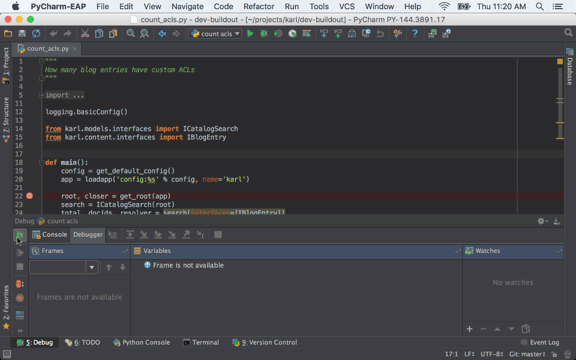The width and height of the screenshot is (576, 360).
Task: Navigate Forward with gray arrow icon
Action: [x=176, y=34]
